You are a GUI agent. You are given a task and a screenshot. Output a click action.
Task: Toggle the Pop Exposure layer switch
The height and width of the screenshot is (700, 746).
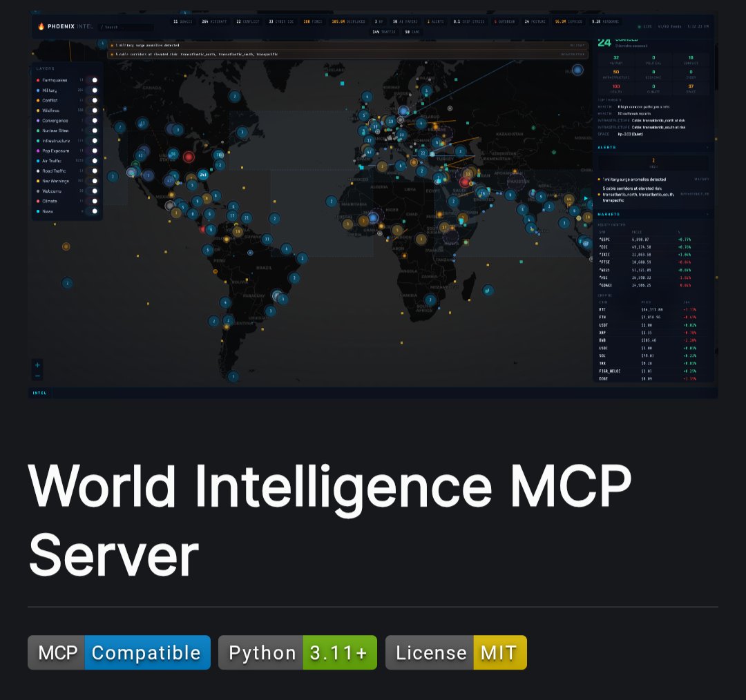point(93,150)
